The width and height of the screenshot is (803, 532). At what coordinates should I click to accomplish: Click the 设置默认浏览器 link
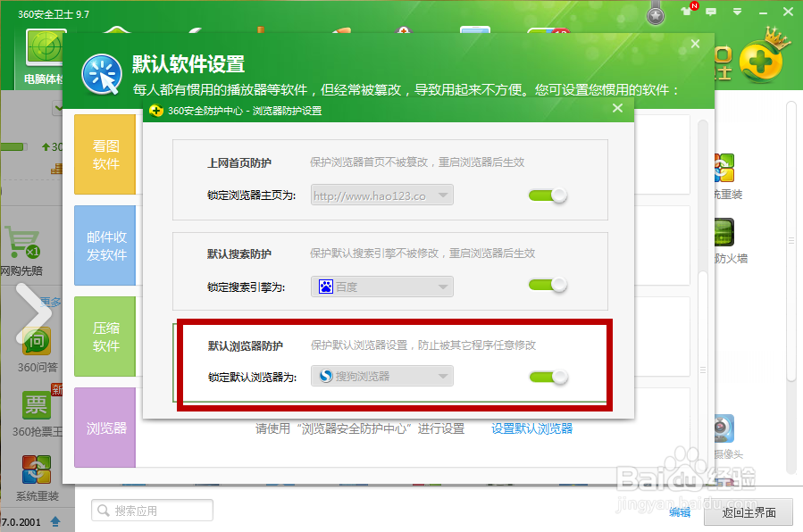tap(531, 428)
